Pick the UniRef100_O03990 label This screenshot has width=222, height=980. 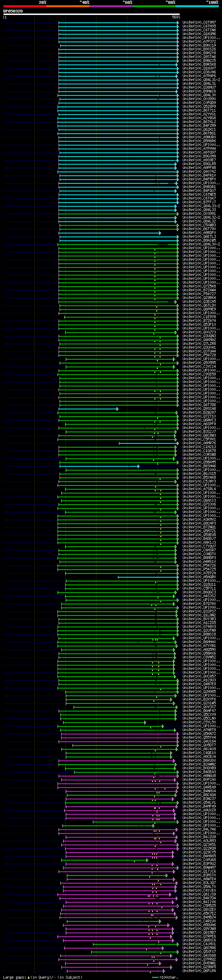[x=199, y=99]
